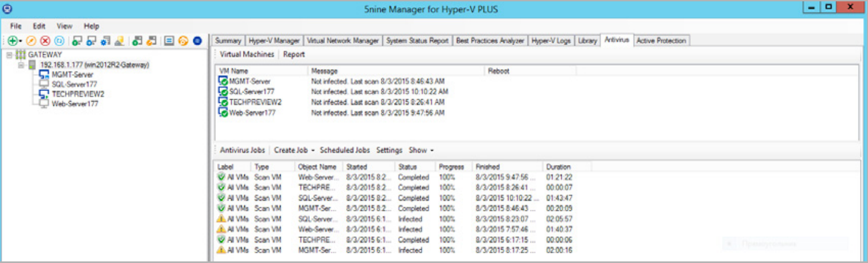Click the MGMT-Server green shield status icon
Screen dimensions: 868x263
[x=223, y=81]
